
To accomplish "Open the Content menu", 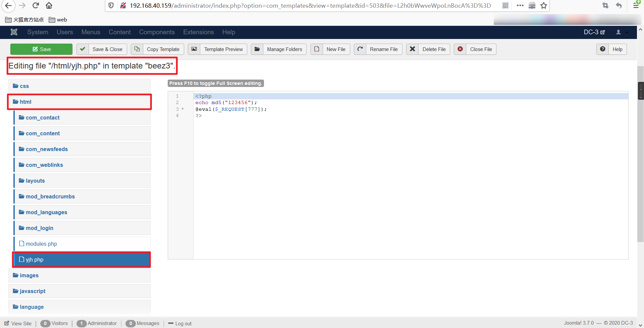I will tap(119, 32).
